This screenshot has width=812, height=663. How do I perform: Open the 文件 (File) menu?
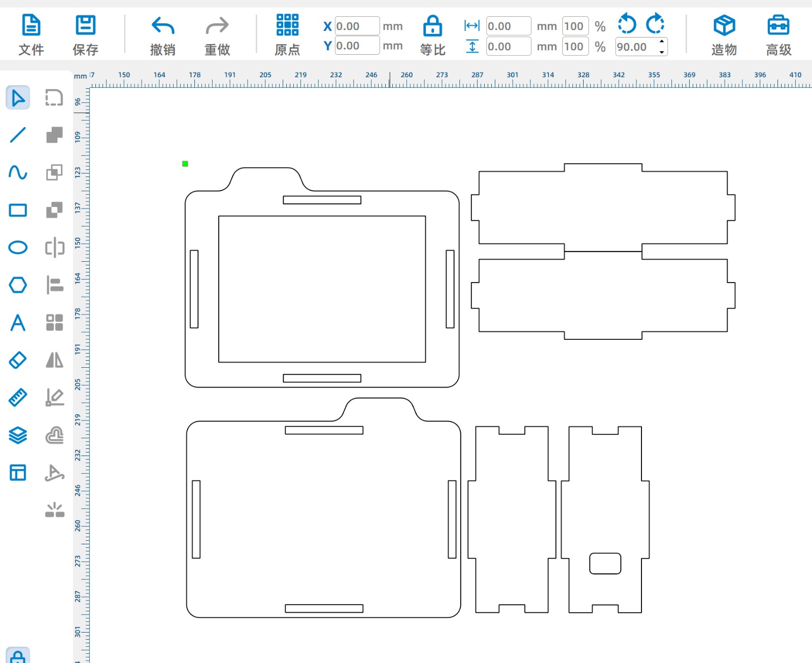31,35
